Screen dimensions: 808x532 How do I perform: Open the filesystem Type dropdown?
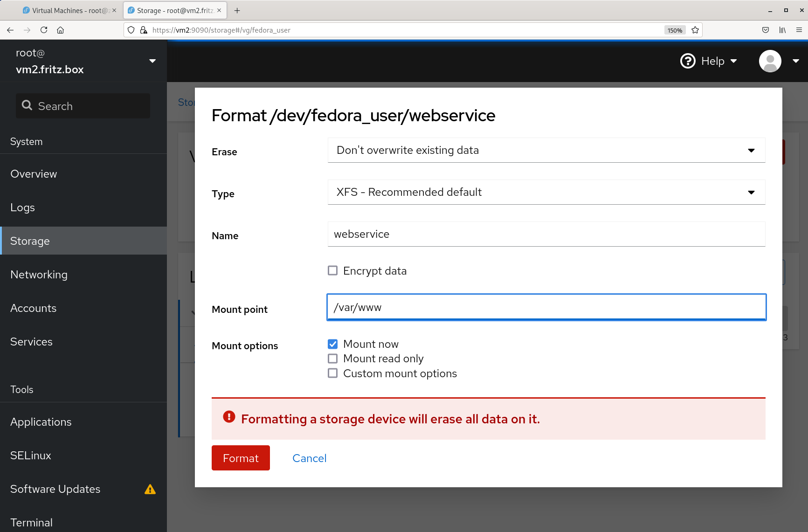(546, 192)
